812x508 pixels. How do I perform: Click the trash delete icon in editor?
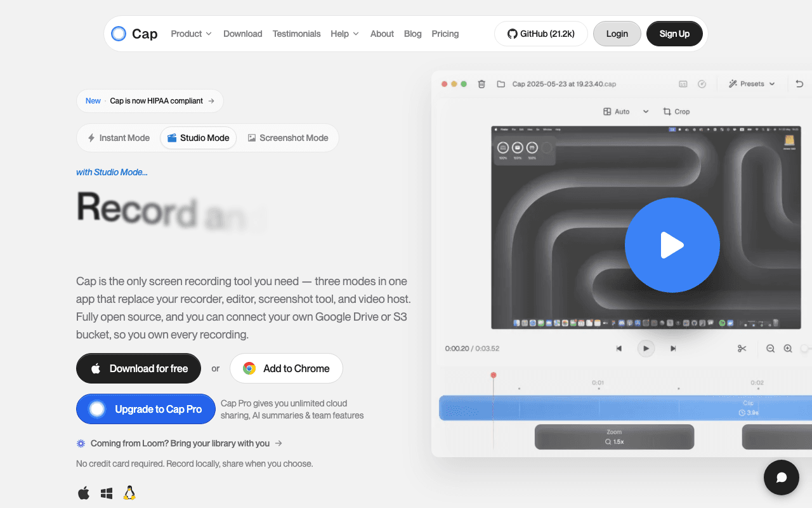(x=481, y=84)
